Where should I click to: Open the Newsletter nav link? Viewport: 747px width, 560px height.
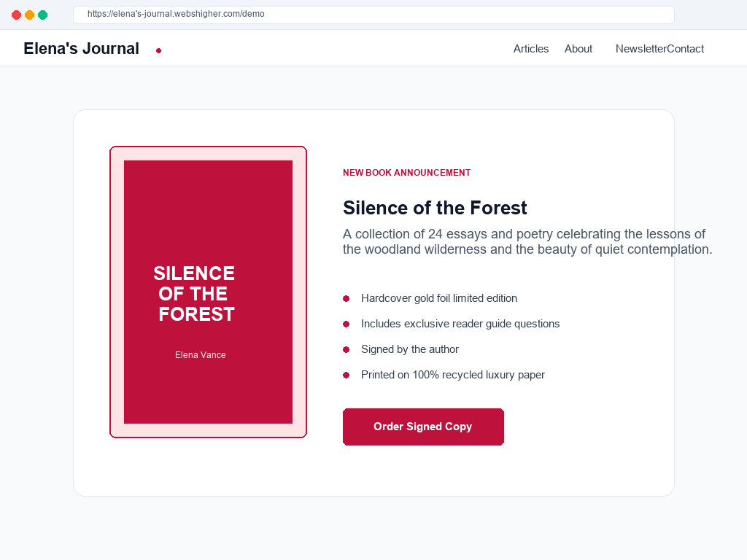[x=640, y=49]
